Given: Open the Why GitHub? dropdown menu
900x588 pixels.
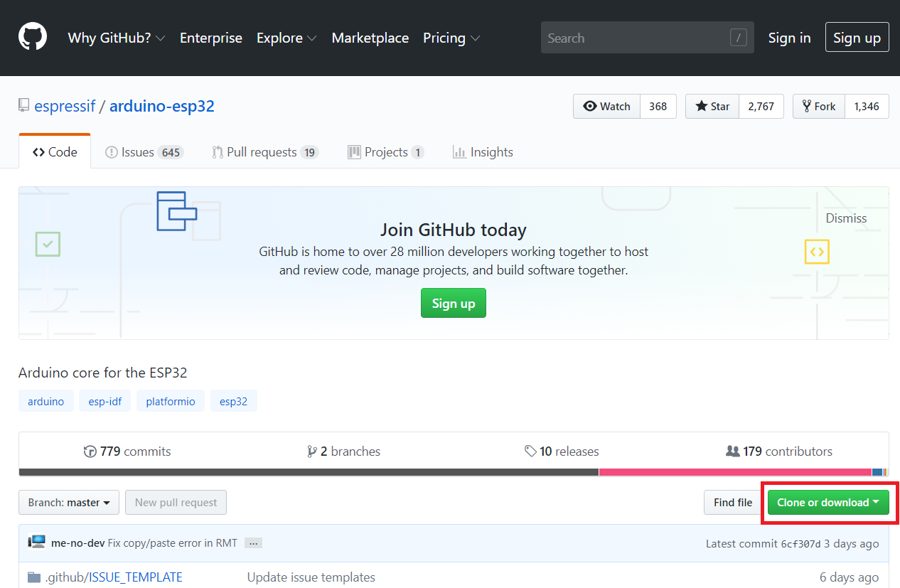Looking at the screenshot, I should point(117,38).
